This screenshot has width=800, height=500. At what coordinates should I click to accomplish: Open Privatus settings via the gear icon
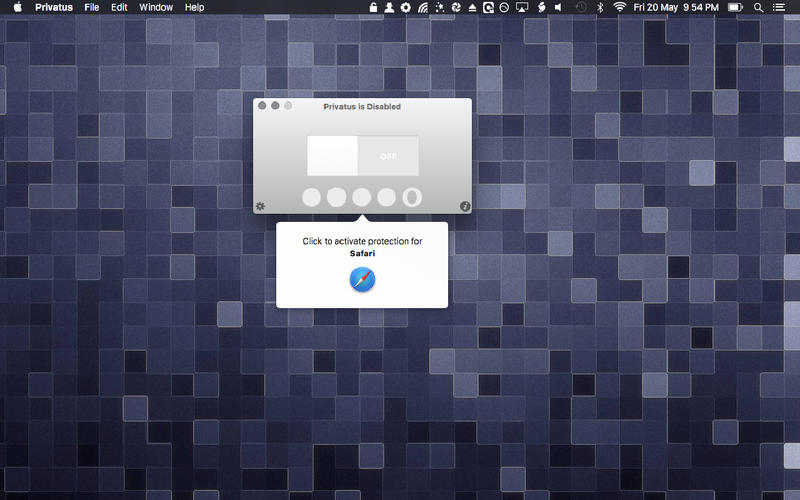[260, 206]
